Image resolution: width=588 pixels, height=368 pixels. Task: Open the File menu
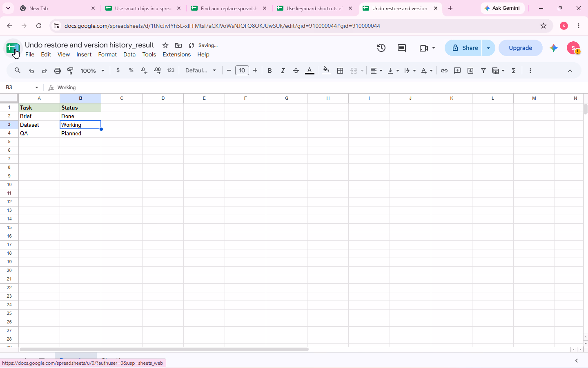(x=30, y=54)
